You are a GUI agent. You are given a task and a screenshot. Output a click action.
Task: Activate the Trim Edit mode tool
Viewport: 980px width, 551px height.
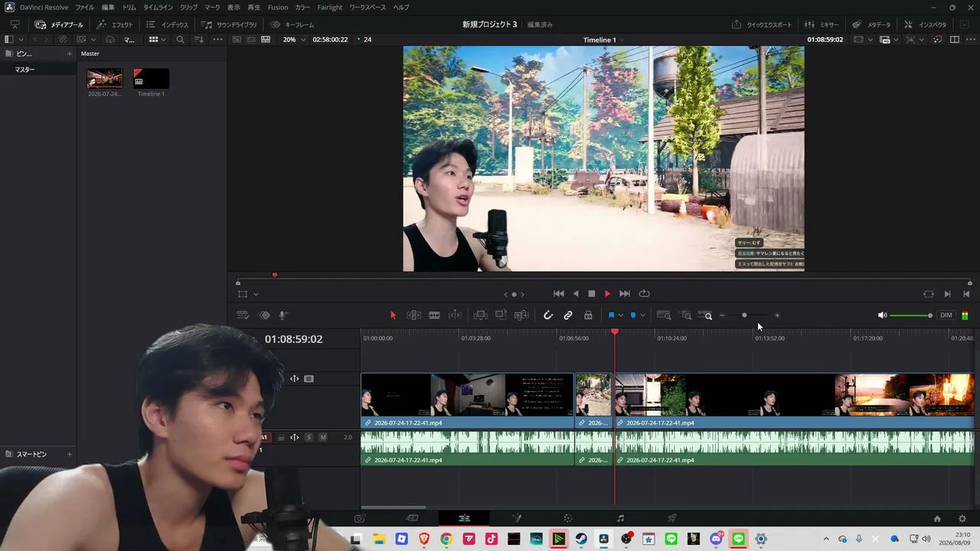click(x=413, y=315)
